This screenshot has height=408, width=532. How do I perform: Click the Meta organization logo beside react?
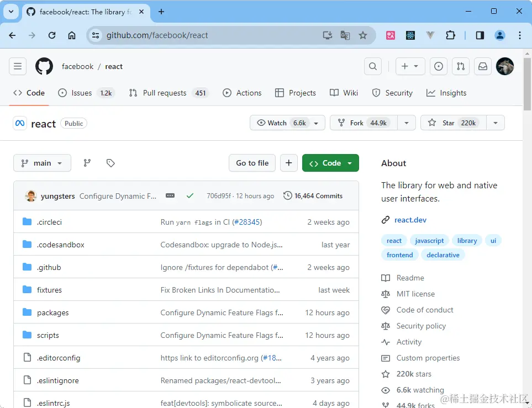(20, 123)
